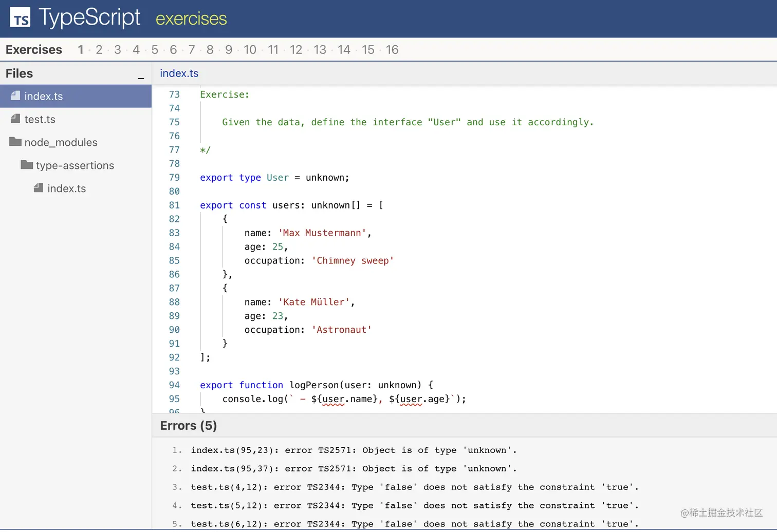Open exercise 4
This screenshot has height=532, width=777.
pos(136,50)
